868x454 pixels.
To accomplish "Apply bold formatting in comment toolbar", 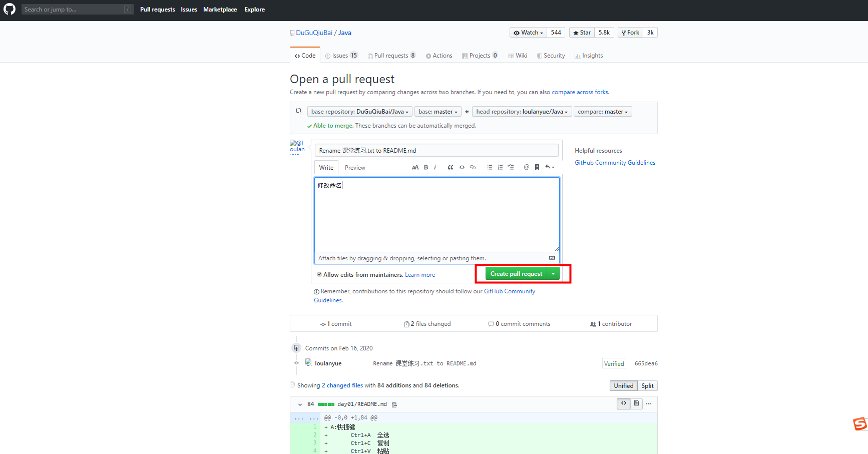I will (426, 167).
